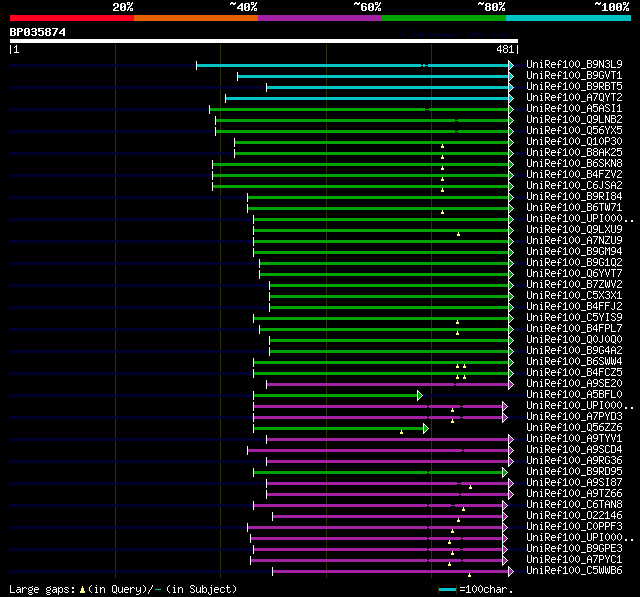Click the UniRef100_A9SCD4 label
Image resolution: width=640 pixels, height=597 pixels.
pyautogui.click(x=574, y=450)
